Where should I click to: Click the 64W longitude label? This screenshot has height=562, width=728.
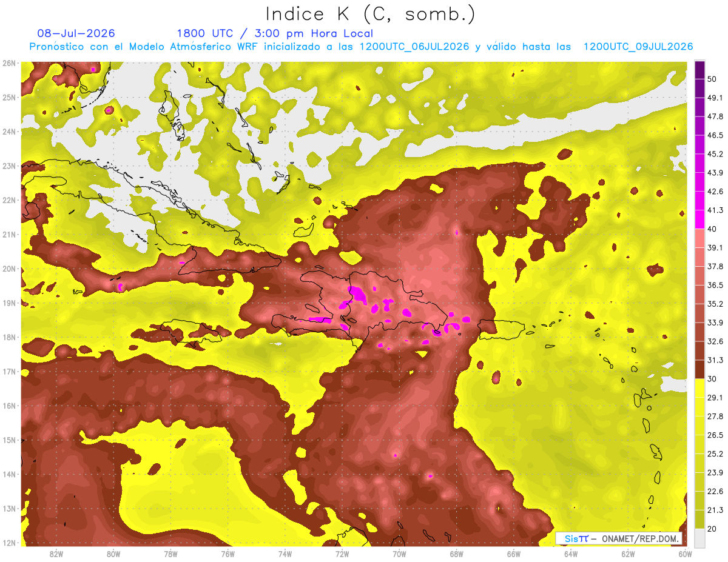(x=570, y=554)
